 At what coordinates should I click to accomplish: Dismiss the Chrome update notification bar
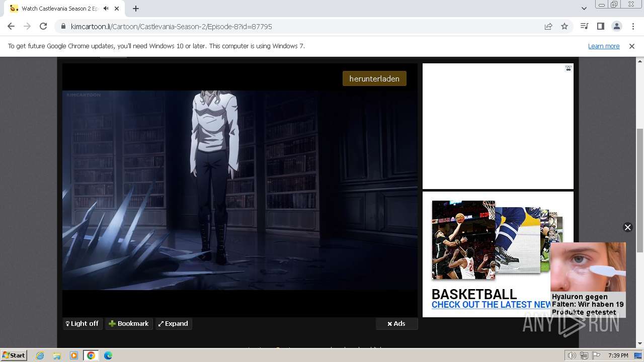point(632,46)
